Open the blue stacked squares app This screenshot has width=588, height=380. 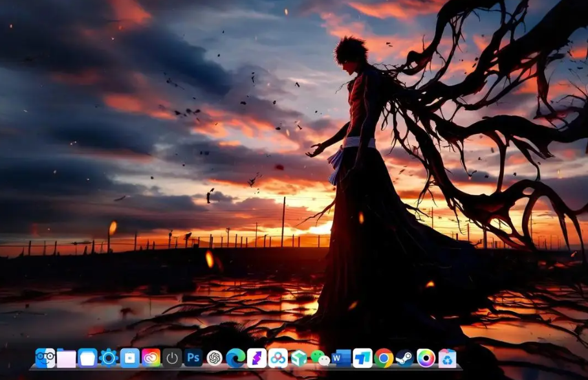[x=362, y=358]
